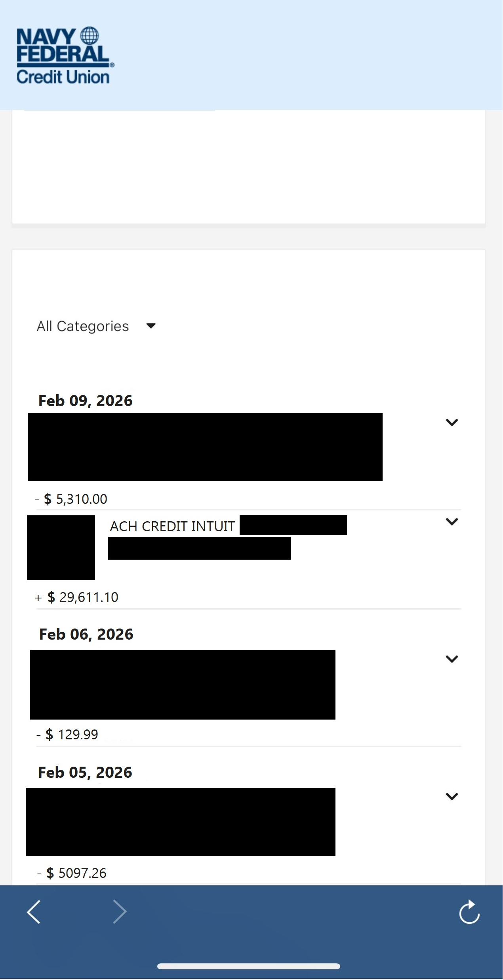Viewport: 503px width, 980px height.
Task: Open the All Categories dropdown
Action: pos(96,326)
